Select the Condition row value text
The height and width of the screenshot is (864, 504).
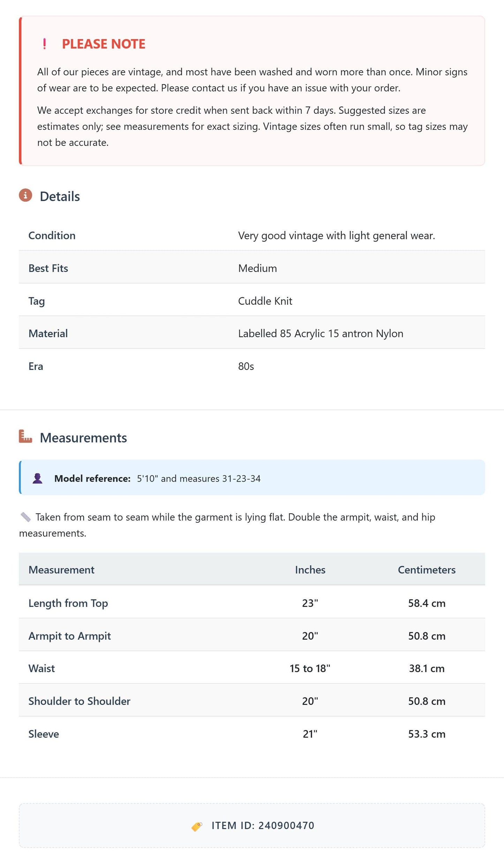pos(337,236)
